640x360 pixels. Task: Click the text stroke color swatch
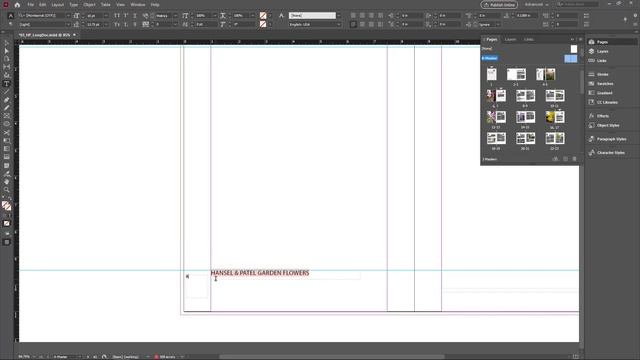tap(263, 24)
